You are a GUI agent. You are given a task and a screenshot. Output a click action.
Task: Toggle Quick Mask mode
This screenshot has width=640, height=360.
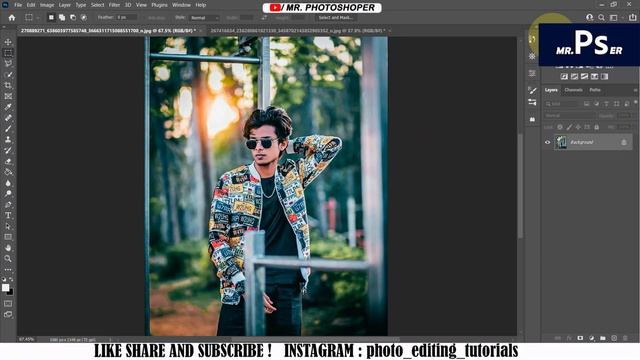click(8, 304)
